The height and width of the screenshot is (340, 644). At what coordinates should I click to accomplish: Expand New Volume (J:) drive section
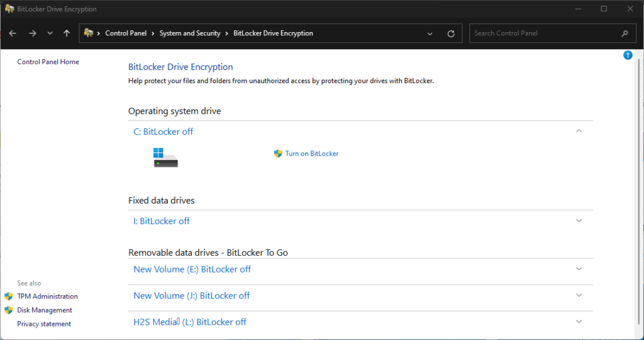(x=579, y=295)
